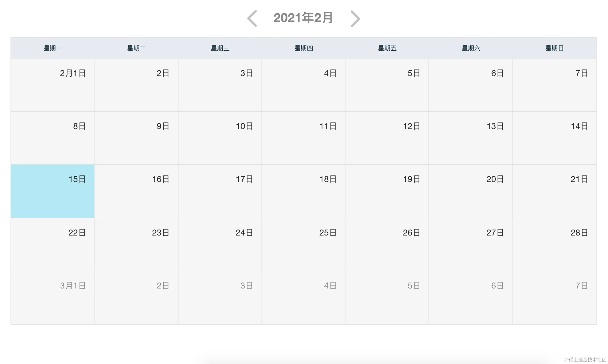Select the 14日 date cell
The image size is (608, 364).
tap(554, 138)
